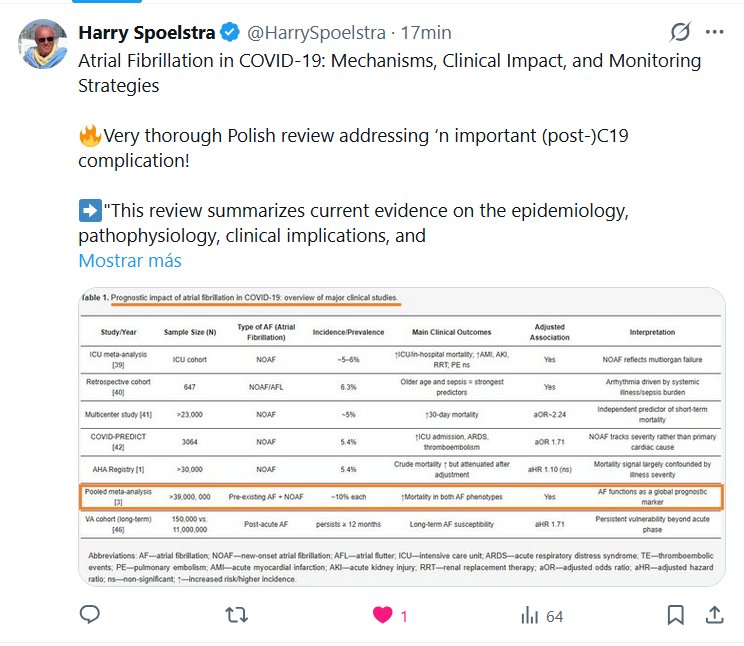
Task: Click the highlighted Pooled meta-analysis row
Action: pos(410,497)
